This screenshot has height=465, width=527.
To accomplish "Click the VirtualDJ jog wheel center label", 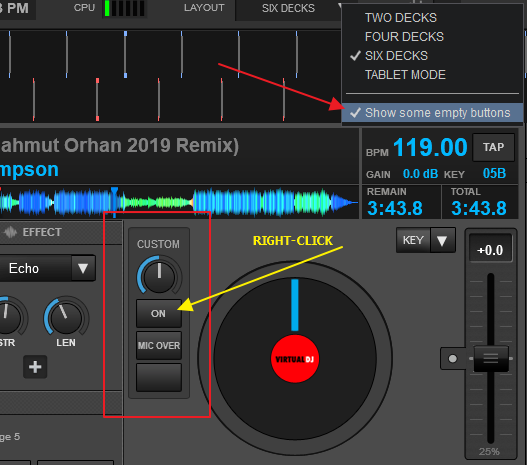I will [295, 359].
